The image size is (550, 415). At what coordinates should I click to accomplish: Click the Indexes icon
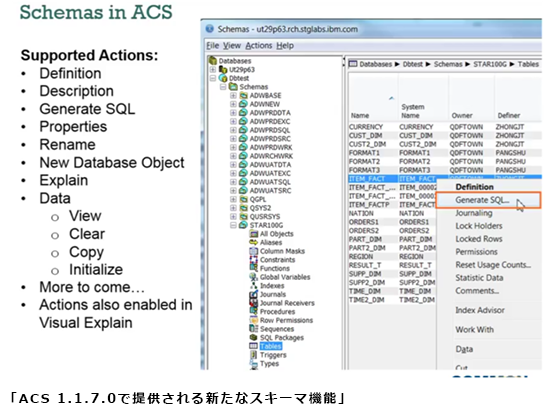(x=254, y=286)
